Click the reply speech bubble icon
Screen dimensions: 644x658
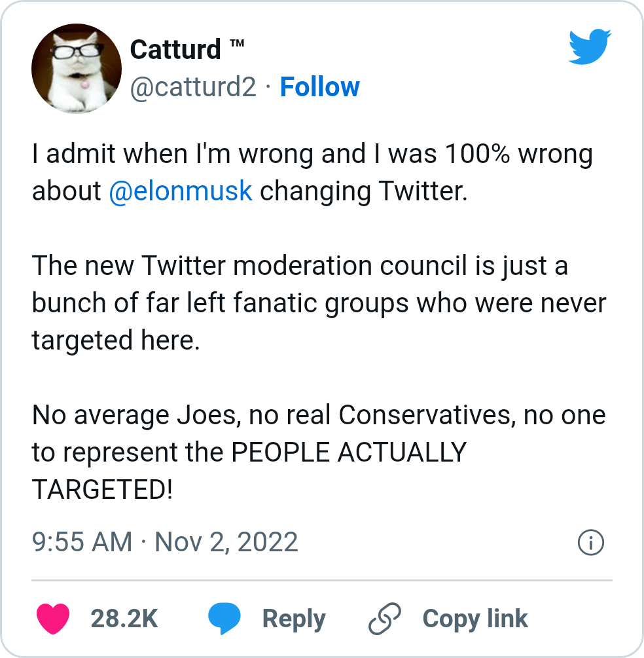[224, 619]
